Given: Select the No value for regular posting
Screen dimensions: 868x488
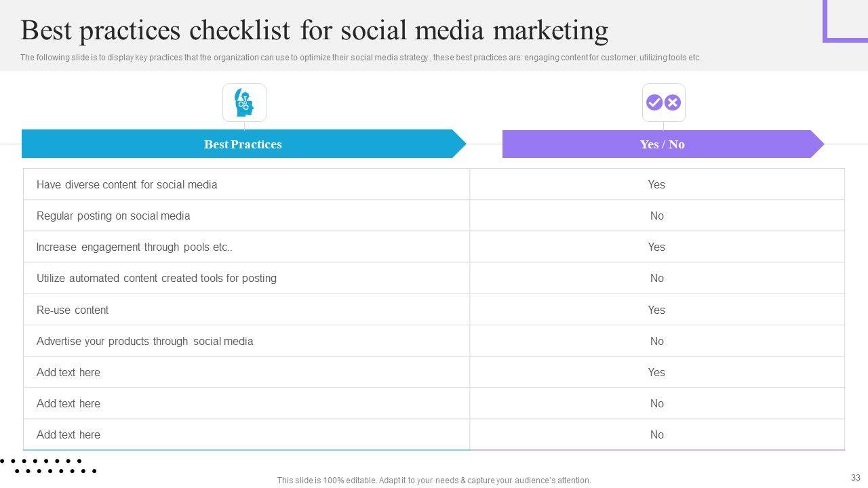Looking at the screenshot, I should tap(656, 216).
